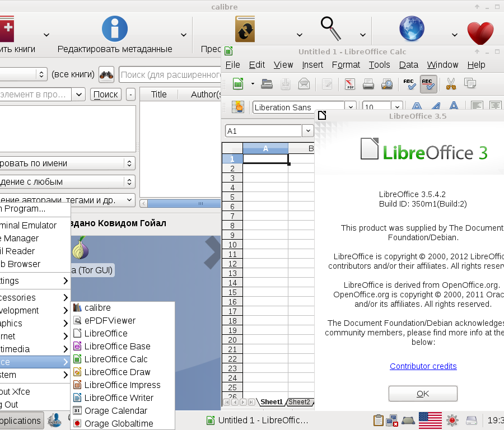Click the minus collapse button beside Поиск
The width and height of the screenshot is (504, 430).
point(130,95)
